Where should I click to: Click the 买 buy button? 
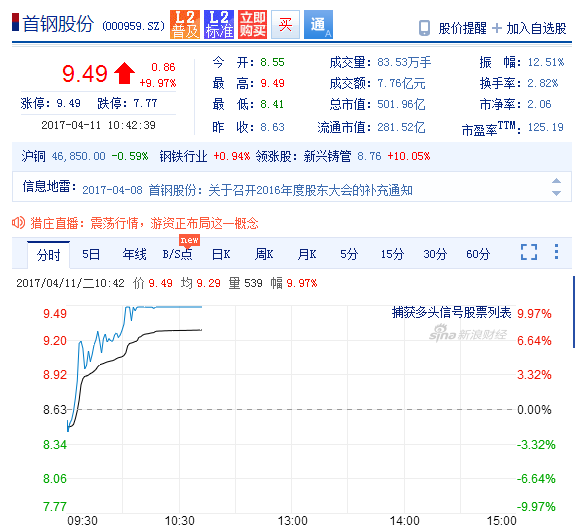coord(285,25)
